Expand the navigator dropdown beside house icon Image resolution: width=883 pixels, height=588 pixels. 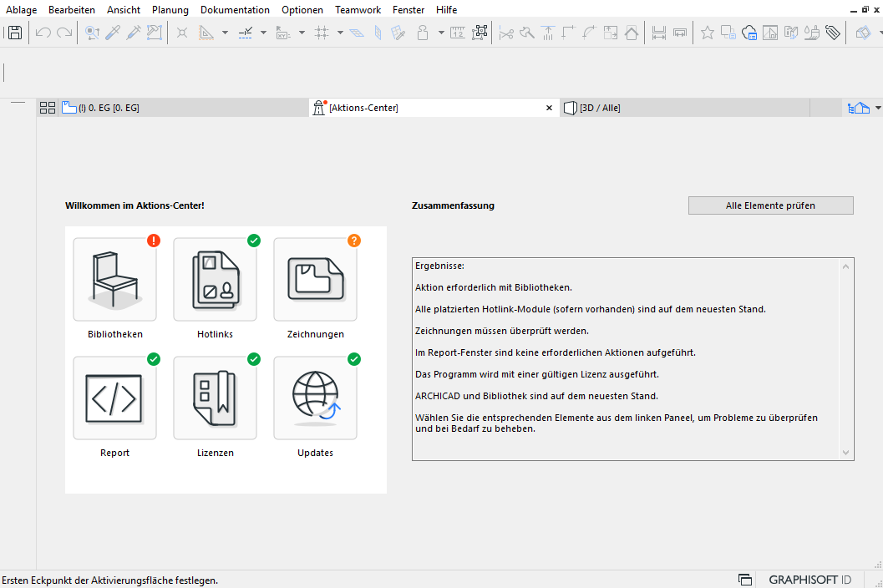(x=878, y=108)
